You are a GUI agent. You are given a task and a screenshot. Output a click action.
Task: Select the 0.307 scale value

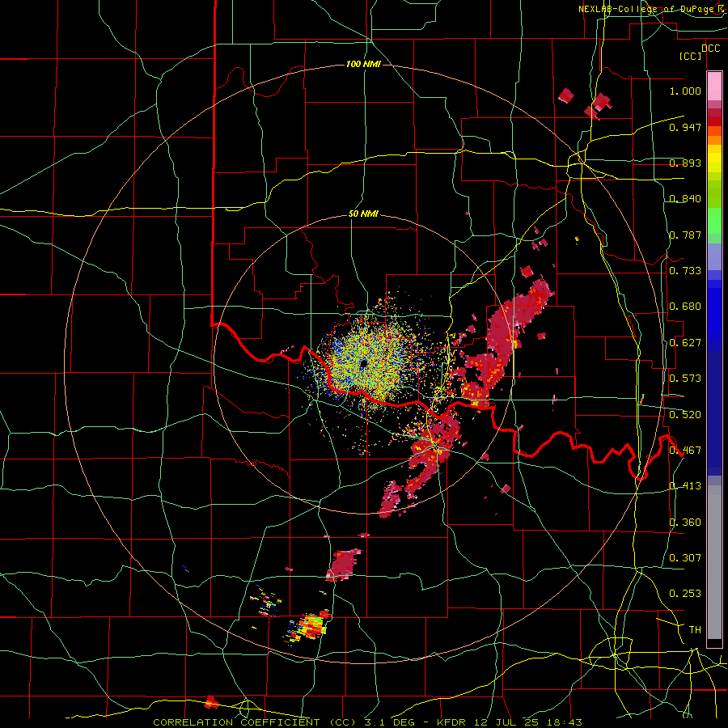click(x=685, y=558)
